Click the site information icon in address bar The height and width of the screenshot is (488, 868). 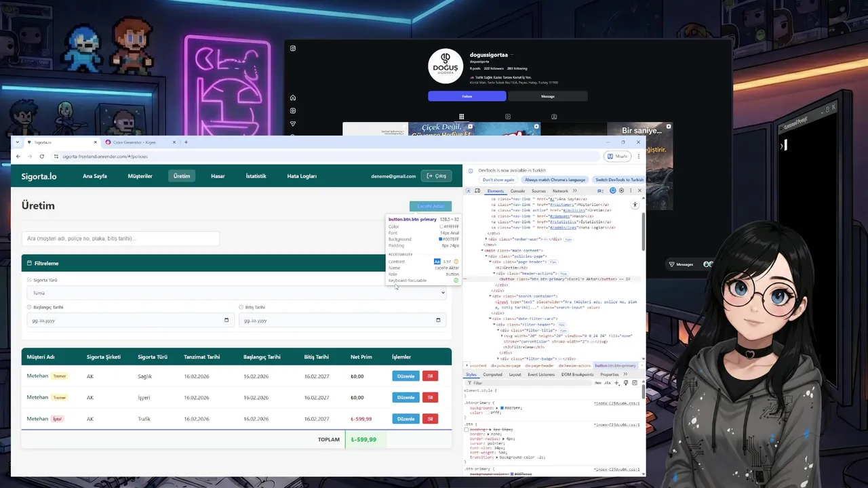point(56,156)
